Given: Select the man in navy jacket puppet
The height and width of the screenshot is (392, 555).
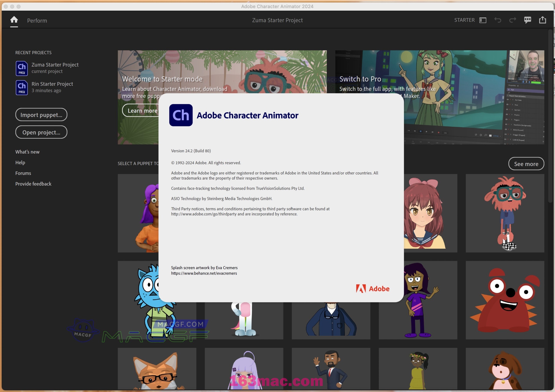Looking at the screenshot, I should pyautogui.click(x=331, y=321).
